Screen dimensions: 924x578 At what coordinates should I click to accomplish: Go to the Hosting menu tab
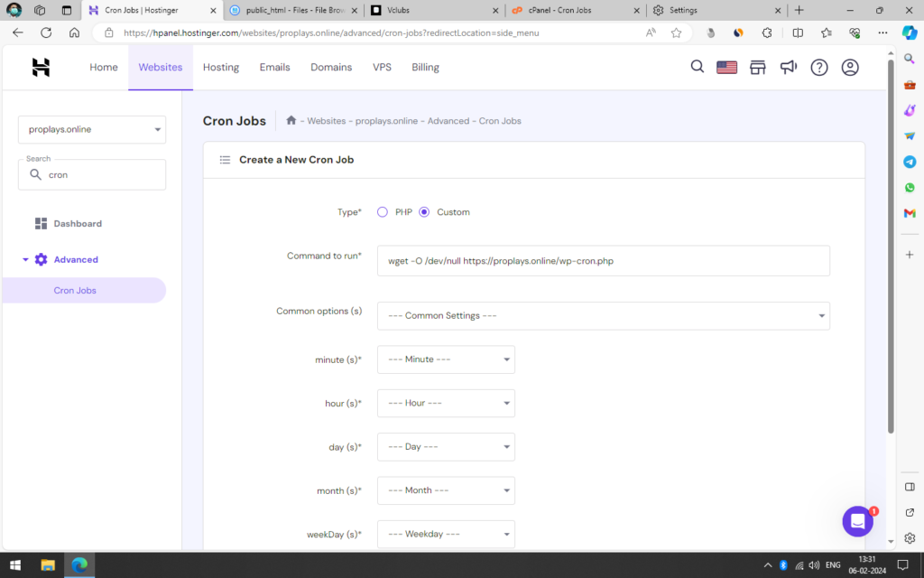pos(221,68)
